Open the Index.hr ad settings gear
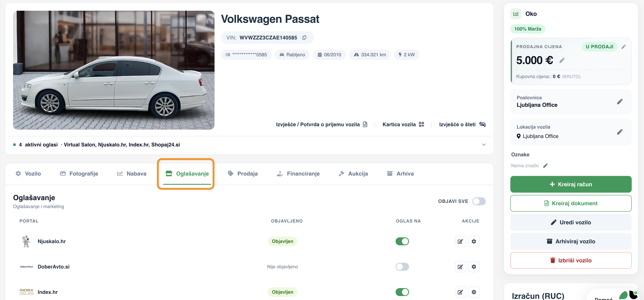The image size is (644, 300). click(x=473, y=292)
